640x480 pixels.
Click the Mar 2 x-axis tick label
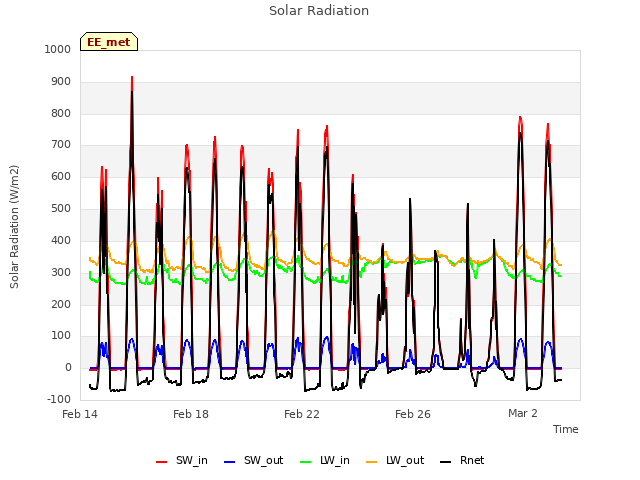point(523,413)
